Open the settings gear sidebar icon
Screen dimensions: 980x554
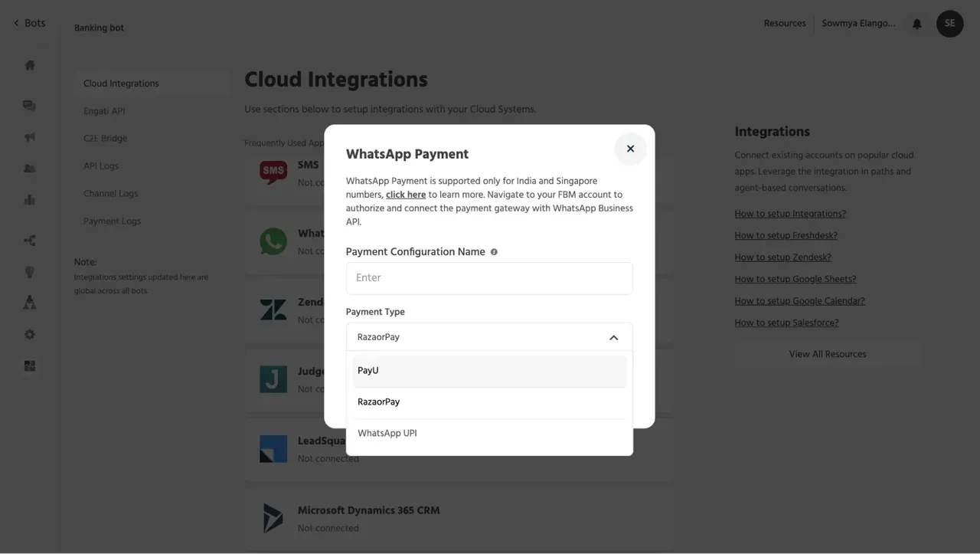pos(30,335)
